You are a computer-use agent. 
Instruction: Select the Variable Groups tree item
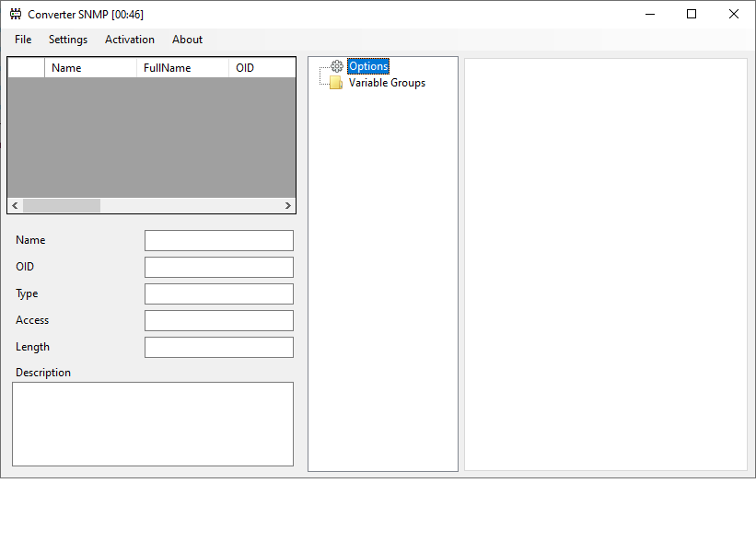click(387, 83)
